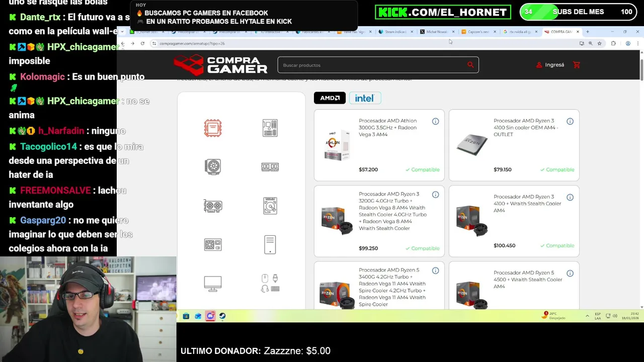Click the browser address bar URL
This screenshot has width=644, height=362.
pyautogui.click(x=192, y=44)
